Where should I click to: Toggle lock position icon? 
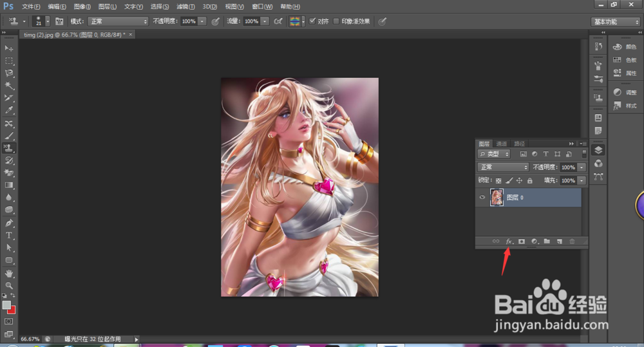519,181
